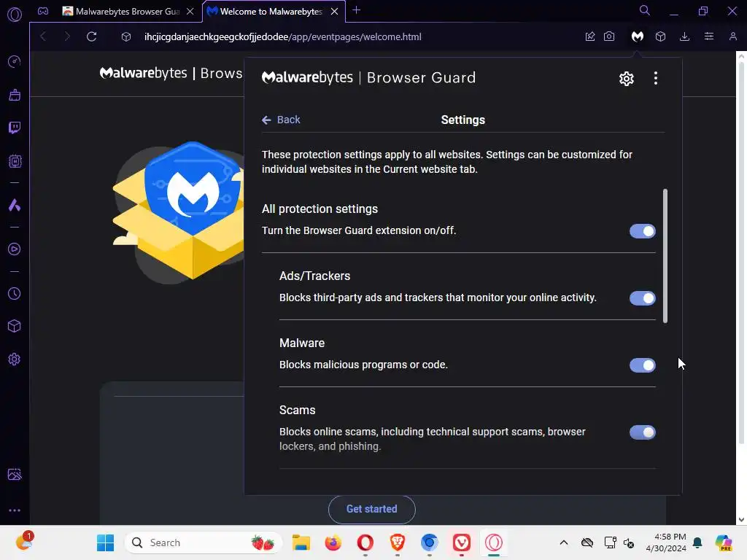Click the settings panel scrollbar
The image size is (747, 560).
pos(665,256)
